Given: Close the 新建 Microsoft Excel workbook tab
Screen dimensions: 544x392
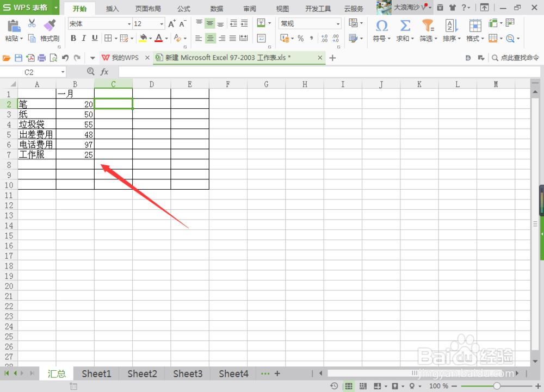Looking at the screenshot, I should [320, 58].
